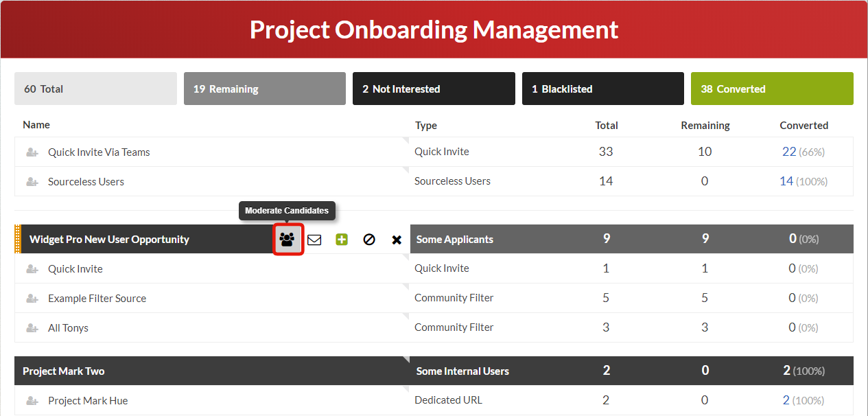Select the 19 Remaining filter tile

(x=265, y=89)
